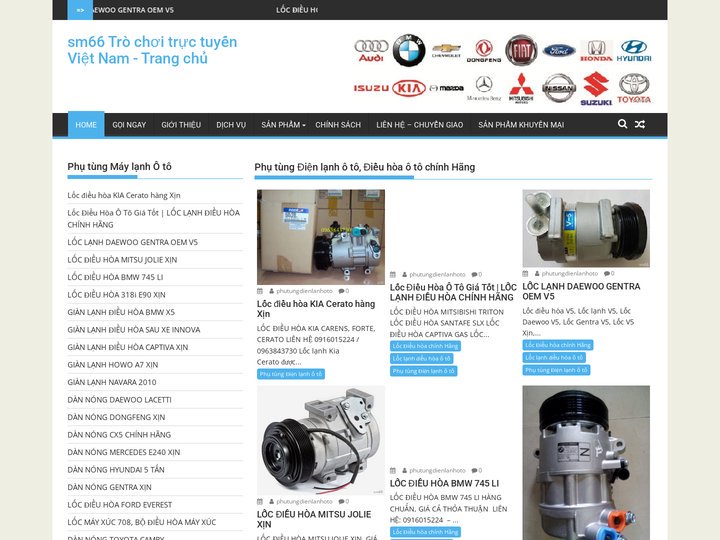This screenshot has height=540, width=720.
Task: Click the KIA brand logo
Action: 409,88
